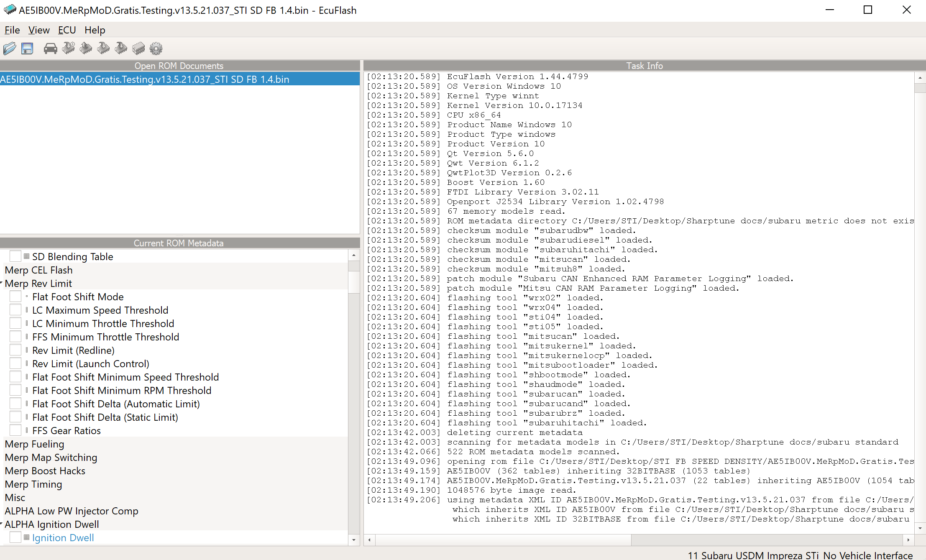This screenshot has height=560, width=926.
Task: Open the Ignition Dwell table link
Action: pos(63,537)
